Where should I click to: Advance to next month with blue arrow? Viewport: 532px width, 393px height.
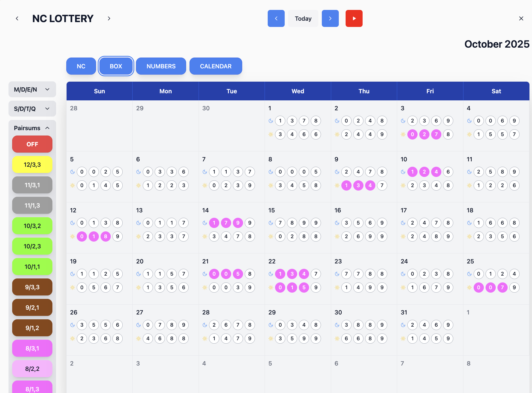(x=330, y=18)
